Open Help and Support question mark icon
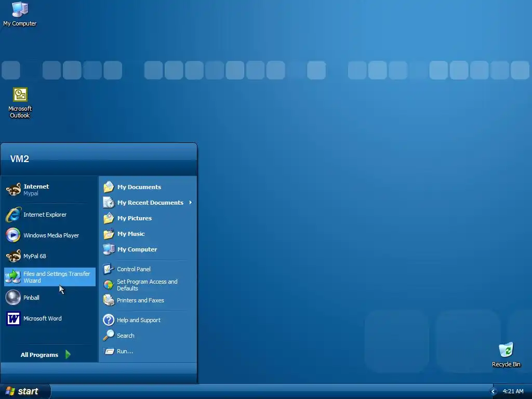 pyautogui.click(x=109, y=320)
